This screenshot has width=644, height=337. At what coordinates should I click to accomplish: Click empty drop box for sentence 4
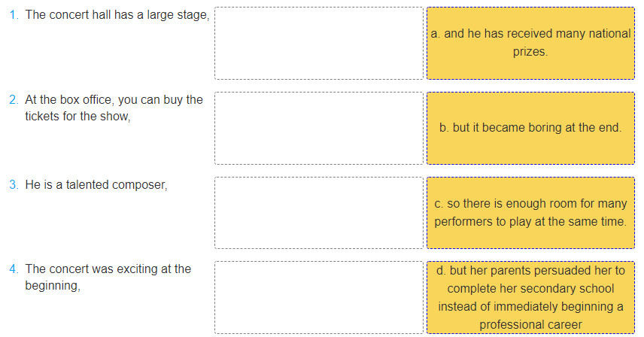319,298
